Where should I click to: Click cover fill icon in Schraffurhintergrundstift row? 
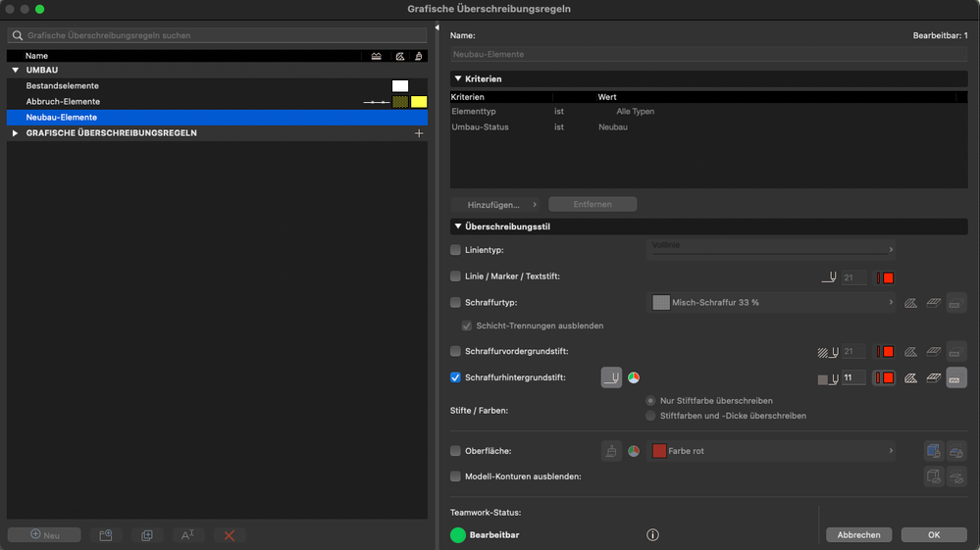[x=933, y=377]
